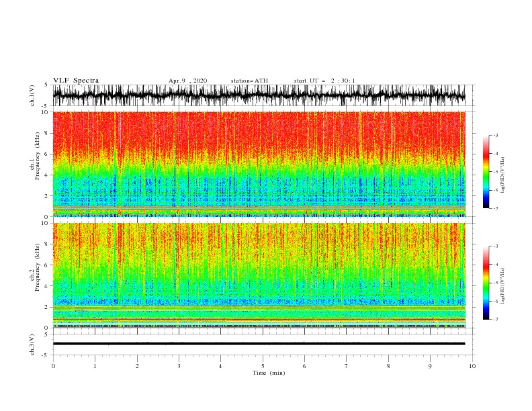This screenshot has height=411, width=532.
Task: Click the "4" kHz tick of ch.1 spectrogram
Action: (46, 175)
